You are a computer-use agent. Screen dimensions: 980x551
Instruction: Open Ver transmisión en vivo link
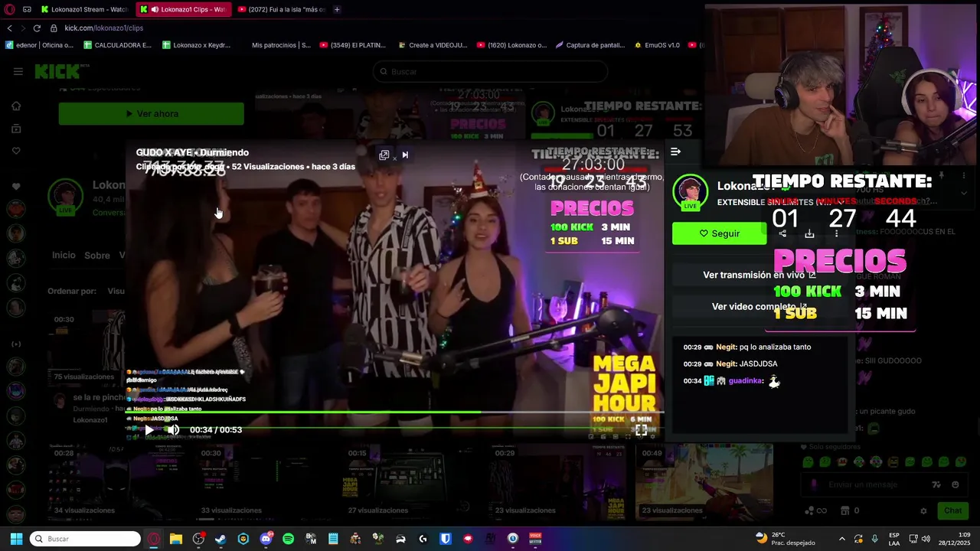(759, 275)
